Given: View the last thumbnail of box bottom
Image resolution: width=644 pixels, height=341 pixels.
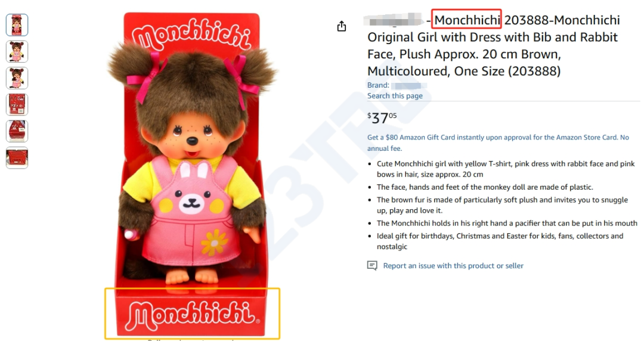Looking at the screenshot, I should click(17, 158).
